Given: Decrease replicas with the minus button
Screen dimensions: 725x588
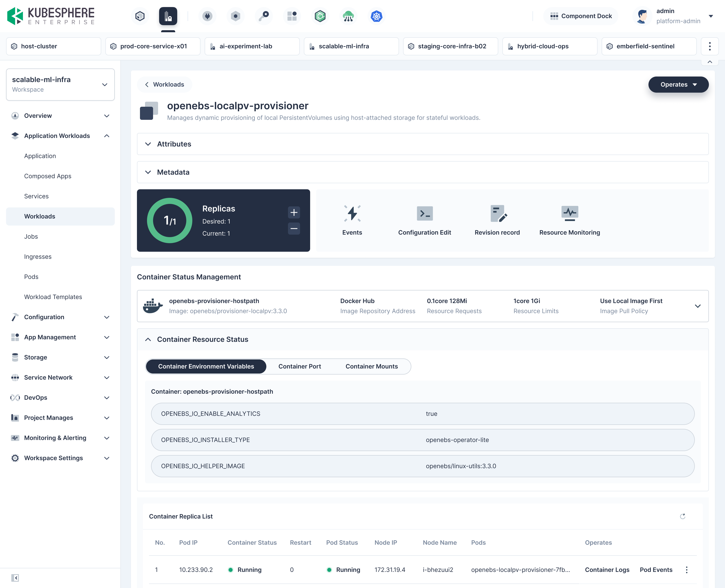Looking at the screenshot, I should 294,229.
